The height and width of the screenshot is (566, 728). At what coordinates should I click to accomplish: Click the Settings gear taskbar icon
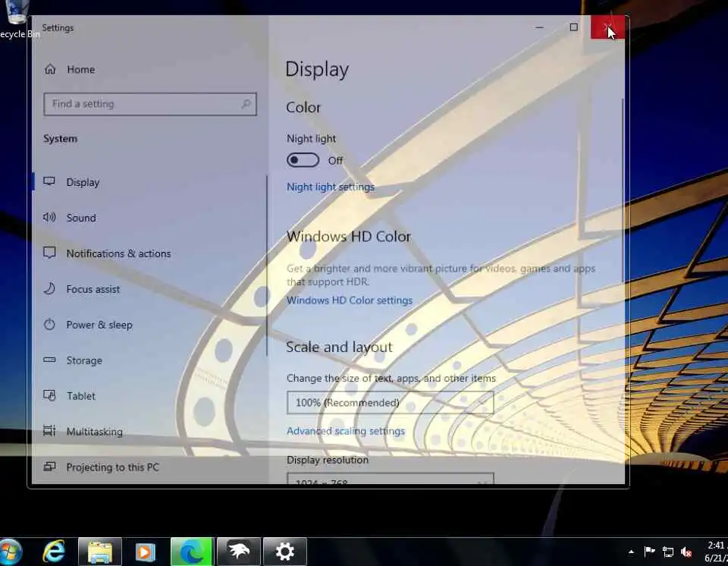coord(284,552)
